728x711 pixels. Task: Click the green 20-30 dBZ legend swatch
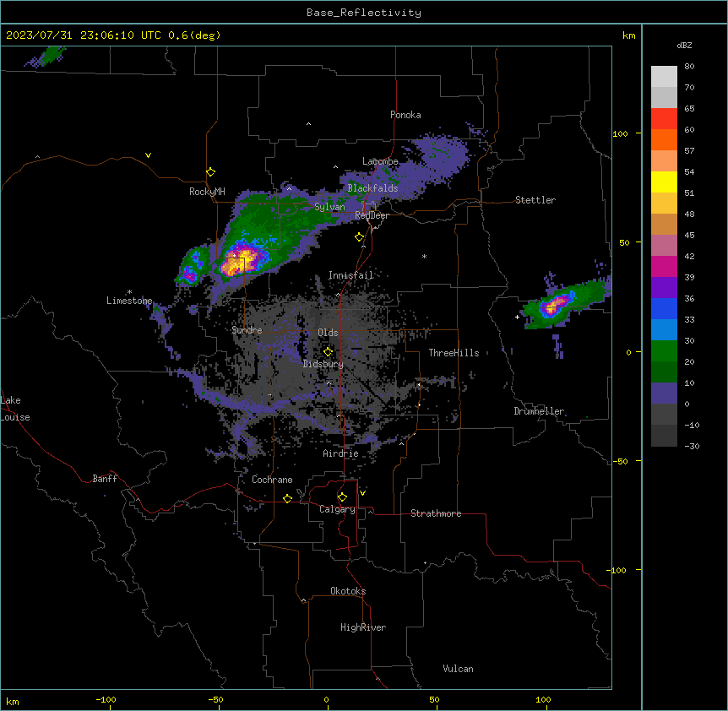664,351
